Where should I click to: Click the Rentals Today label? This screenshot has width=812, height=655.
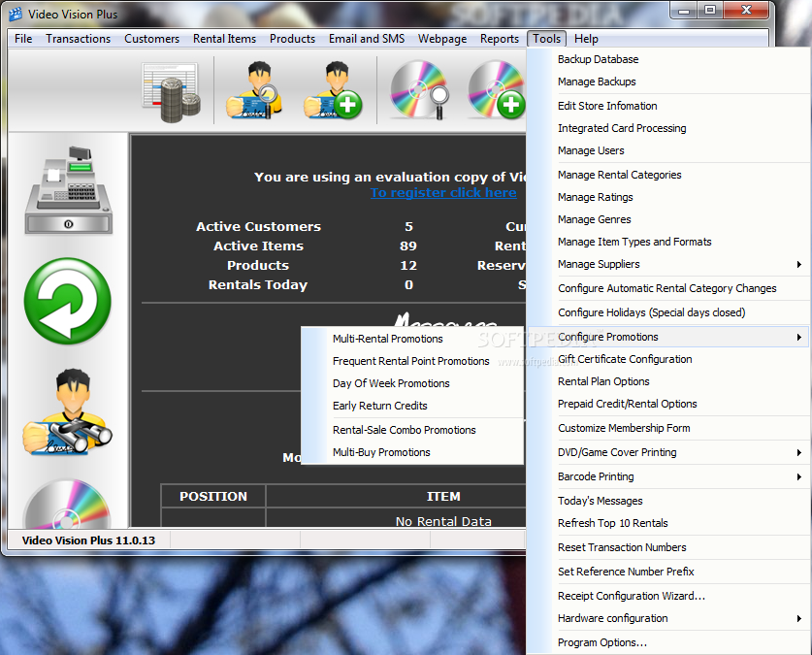(258, 285)
